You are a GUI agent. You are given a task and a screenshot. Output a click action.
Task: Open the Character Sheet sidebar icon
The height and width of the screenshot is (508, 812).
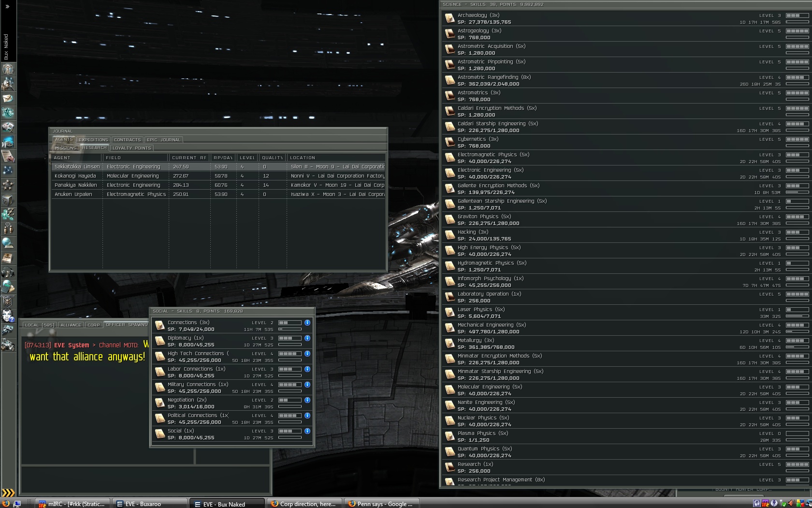[8, 69]
